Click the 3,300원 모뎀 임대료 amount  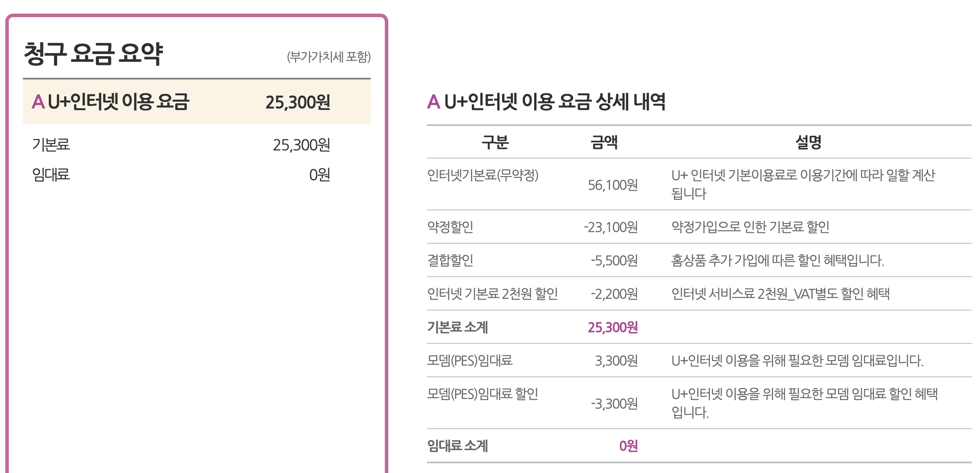[616, 361]
